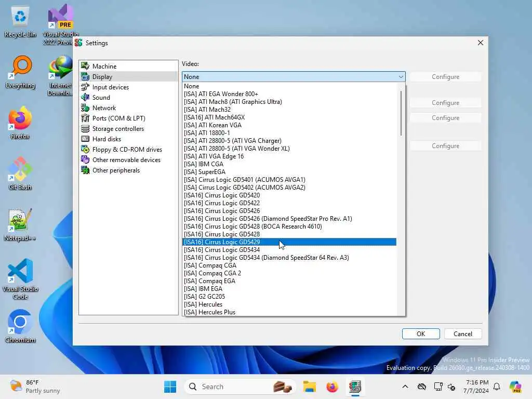Select [ISA] ATI EGA Wonder 800+
This screenshot has height=399, width=532.
289,94
